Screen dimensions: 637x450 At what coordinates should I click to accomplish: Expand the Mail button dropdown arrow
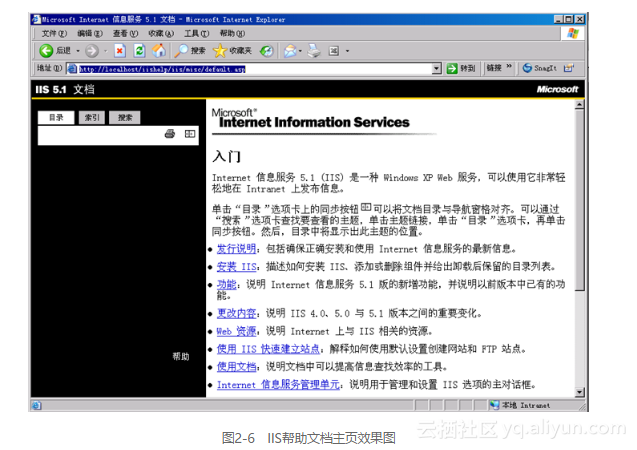click(300, 51)
